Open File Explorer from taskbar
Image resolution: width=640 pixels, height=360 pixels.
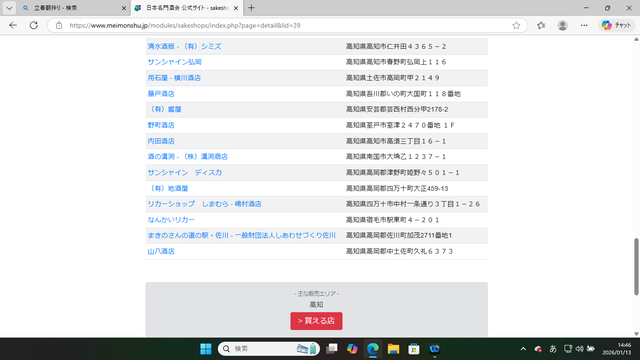[x=393, y=349]
